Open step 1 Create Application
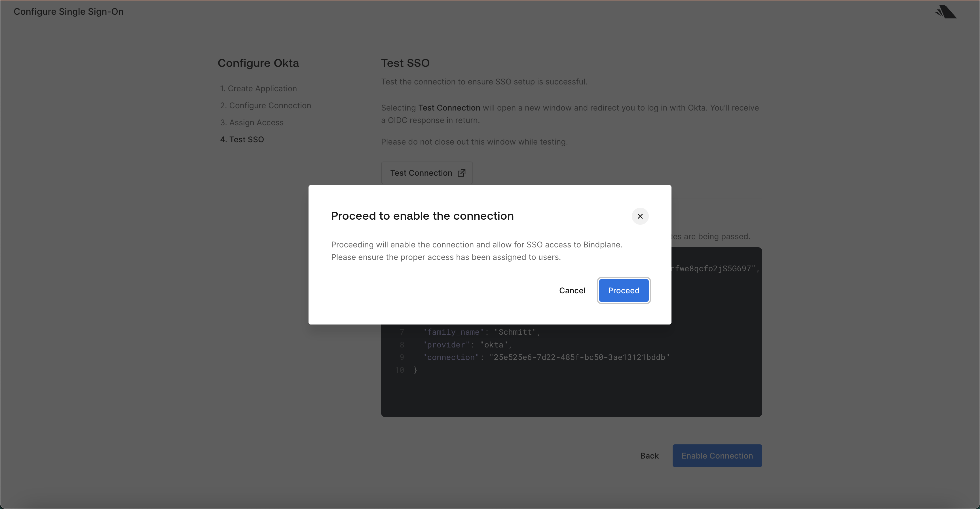Viewport: 980px width, 509px height. tap(258, 88)
